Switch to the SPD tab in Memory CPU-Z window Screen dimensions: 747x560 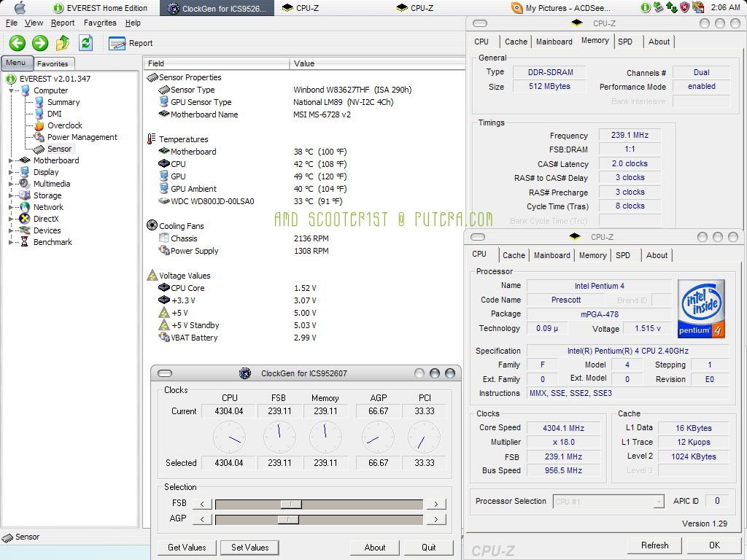625,42
